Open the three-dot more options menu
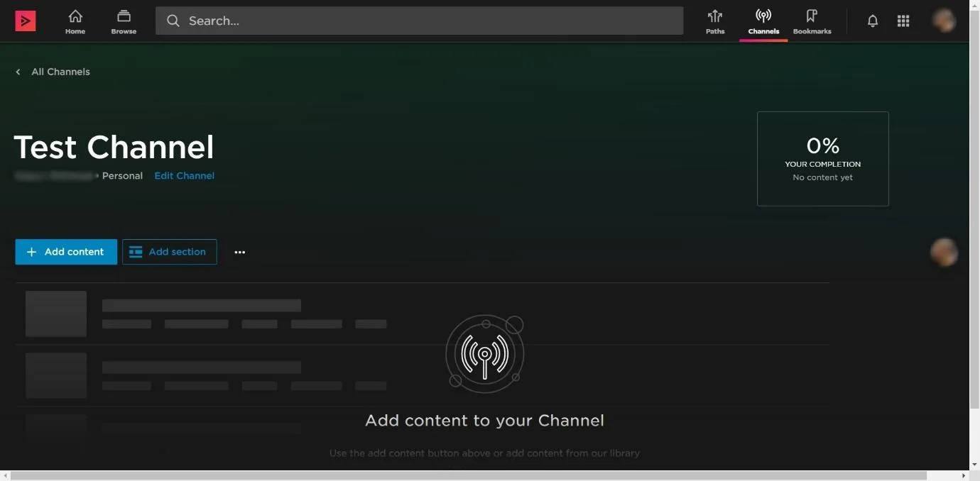This screenshot has width=980, height=481. (x=240, y=252)
